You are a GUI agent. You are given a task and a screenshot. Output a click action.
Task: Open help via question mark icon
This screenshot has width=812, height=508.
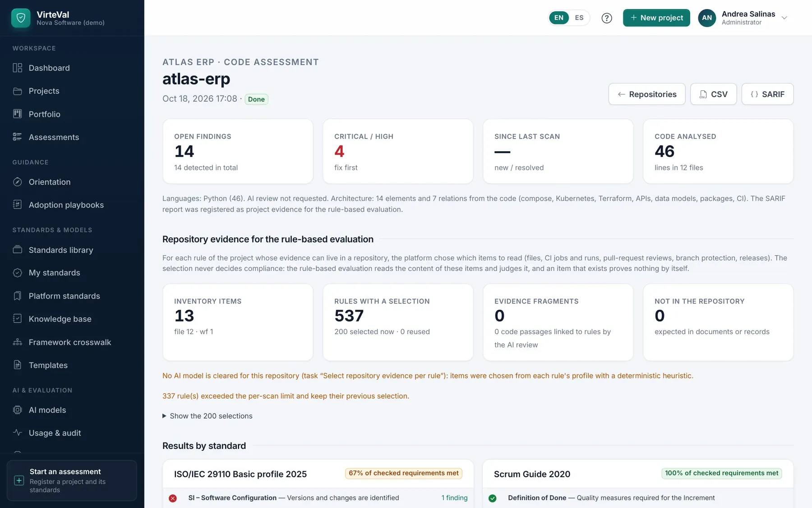pyautogui.click(x=607, y=18)
